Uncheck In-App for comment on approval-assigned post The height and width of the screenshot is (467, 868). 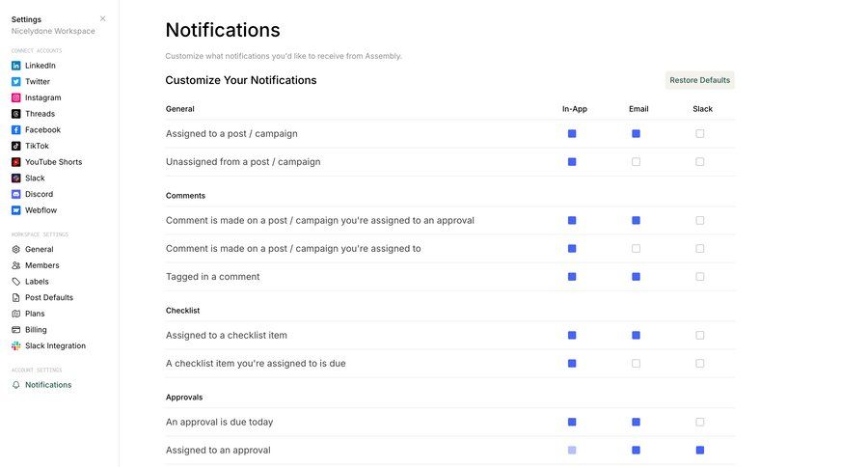coord(572,221)
